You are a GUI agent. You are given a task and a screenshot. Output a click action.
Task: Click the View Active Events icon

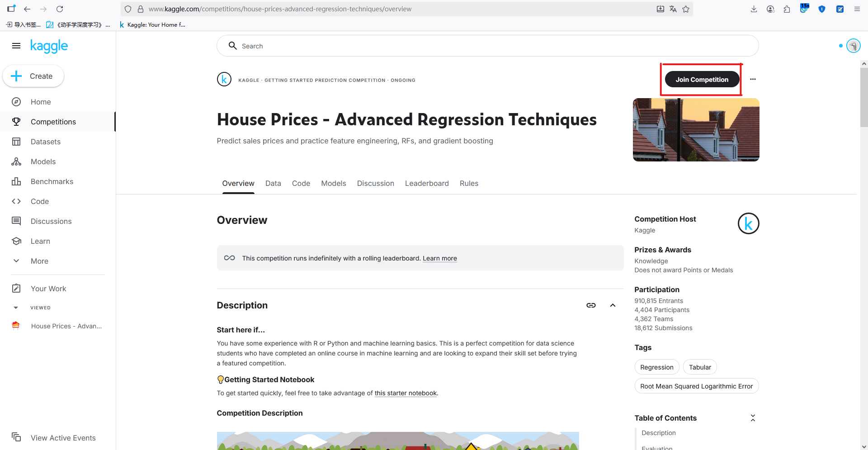pos(16,437)
